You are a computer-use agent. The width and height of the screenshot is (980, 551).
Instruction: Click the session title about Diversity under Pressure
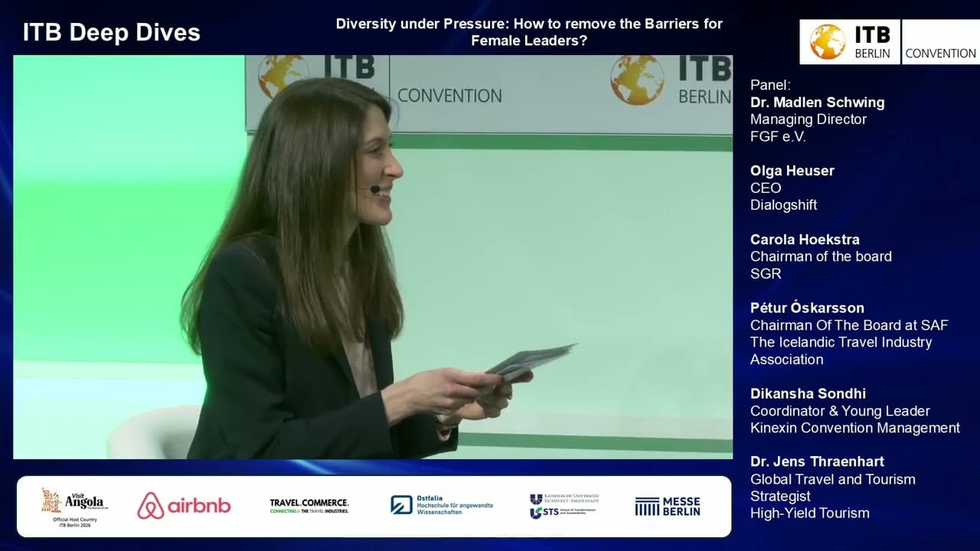tap(528, 32)
